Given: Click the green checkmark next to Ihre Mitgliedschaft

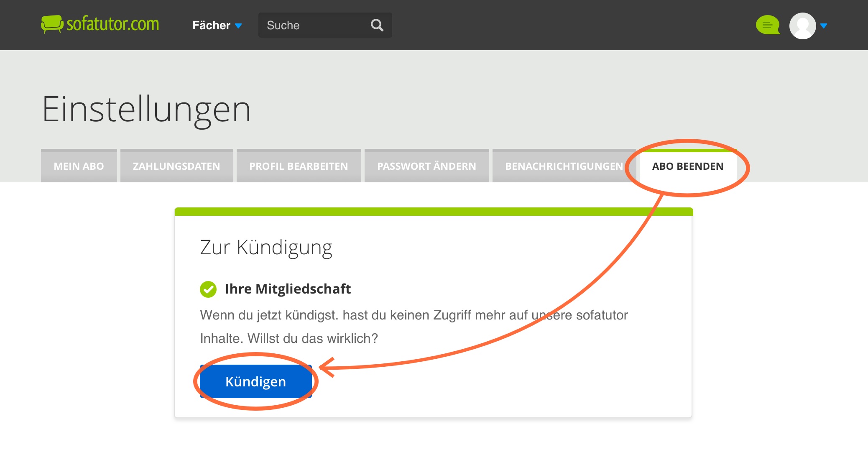Looking at the screenshot, I should point(208,289).
